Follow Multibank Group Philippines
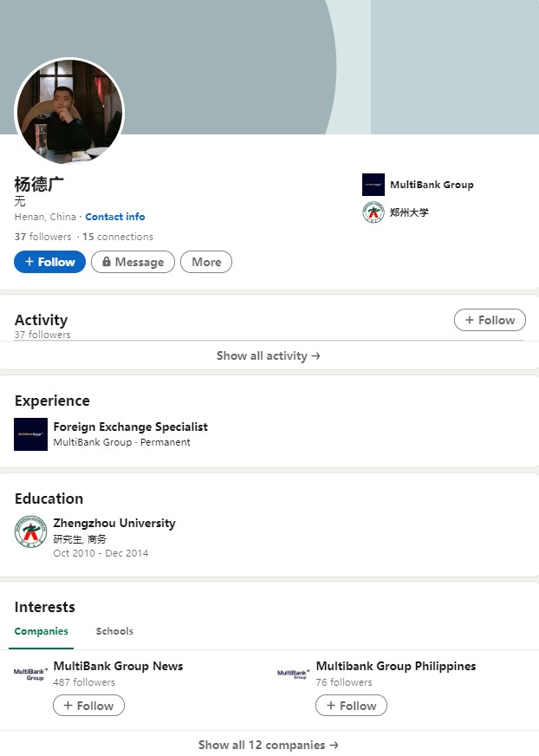This screenshot has height=756, width=539. (x=351, y=706)
